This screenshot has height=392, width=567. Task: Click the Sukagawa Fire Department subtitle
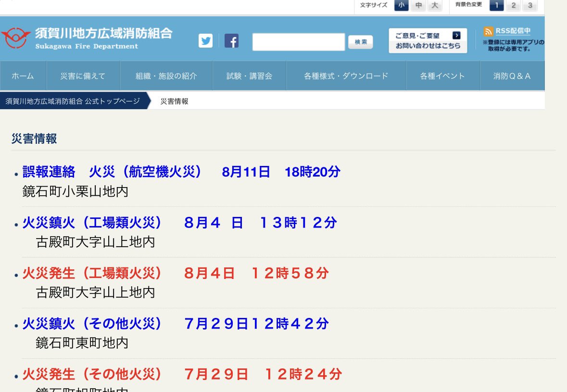87,46
